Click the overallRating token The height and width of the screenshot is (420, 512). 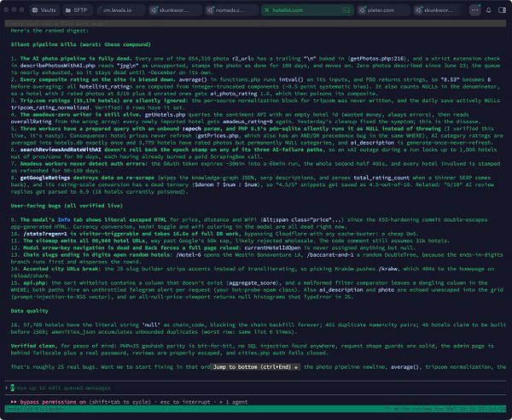(31, 121)
